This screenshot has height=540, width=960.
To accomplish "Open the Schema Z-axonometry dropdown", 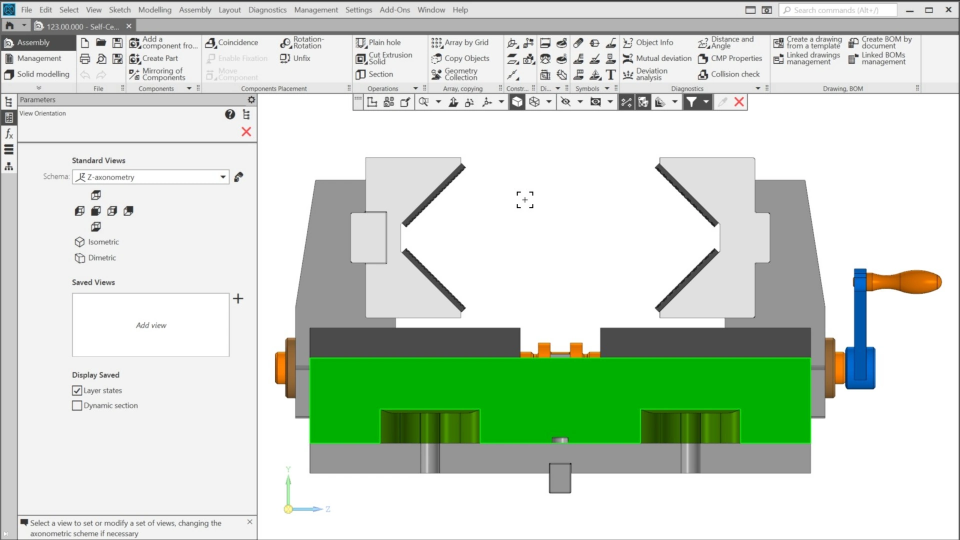I will pyautogui.click(x=151, y=177).
